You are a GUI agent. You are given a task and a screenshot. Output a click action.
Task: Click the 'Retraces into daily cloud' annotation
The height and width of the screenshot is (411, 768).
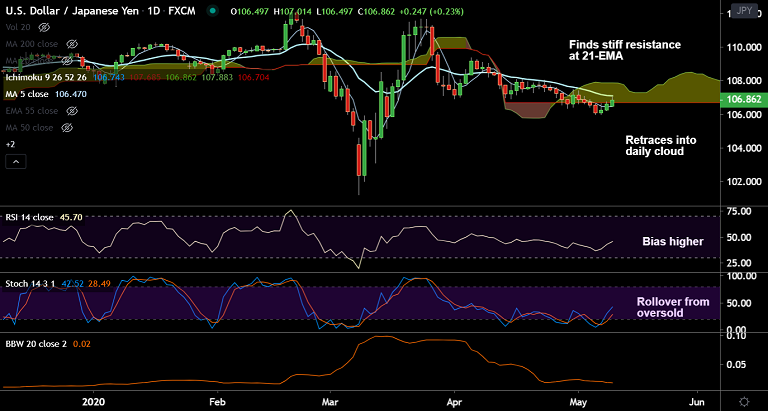point(661,146)
